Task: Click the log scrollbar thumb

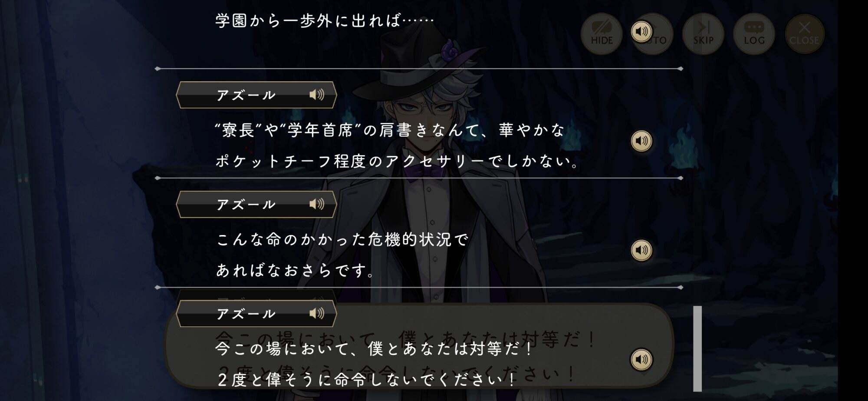Action: (697, 349)
